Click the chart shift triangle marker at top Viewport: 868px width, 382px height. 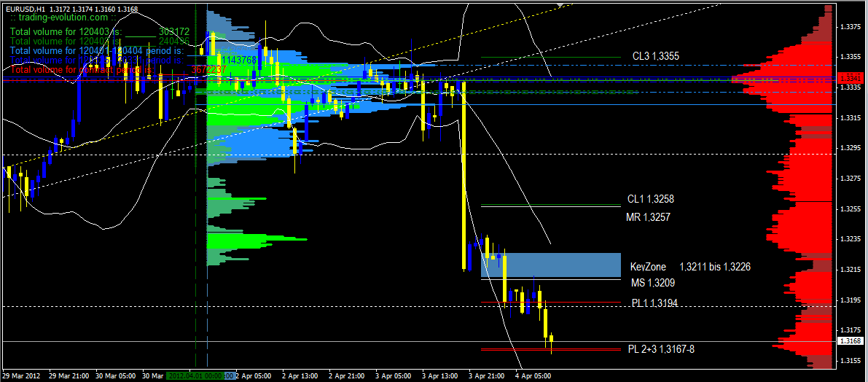562,5
